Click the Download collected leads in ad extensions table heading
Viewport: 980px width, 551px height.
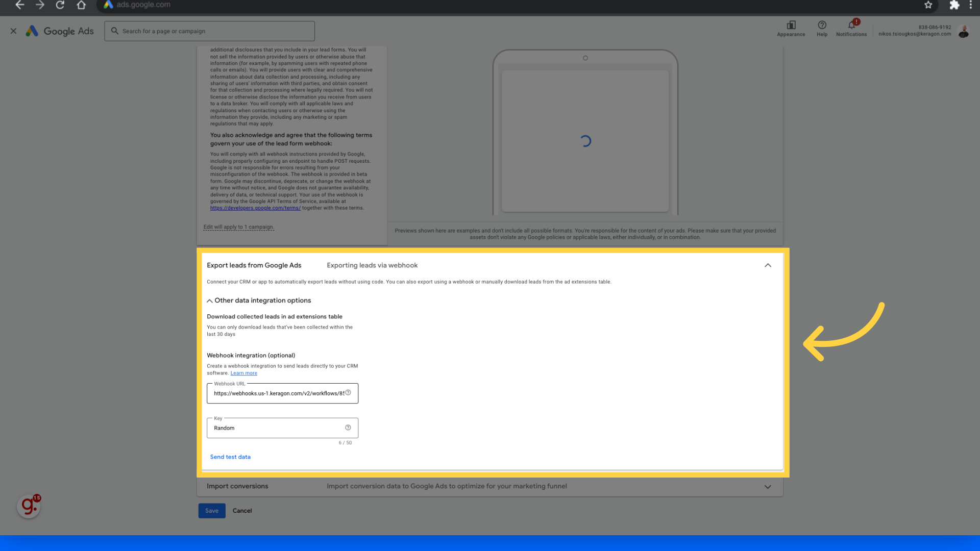[275, 317]
